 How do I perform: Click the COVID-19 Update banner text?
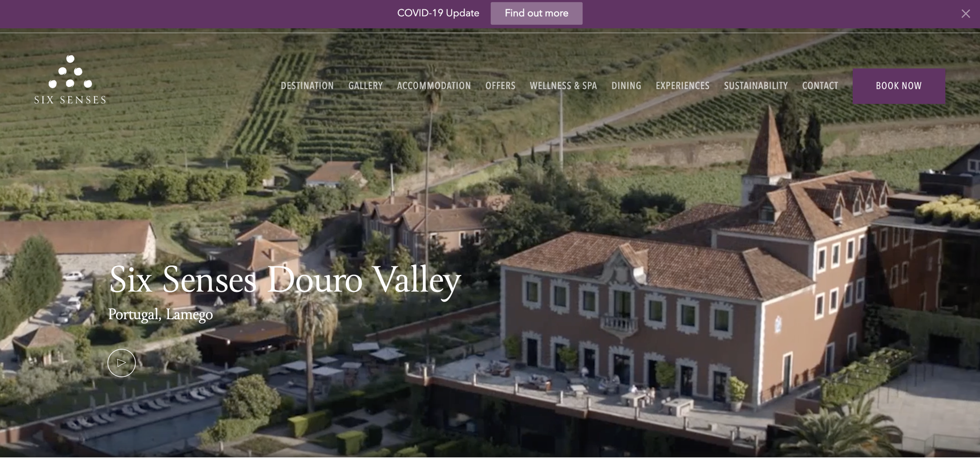[438, 13]
